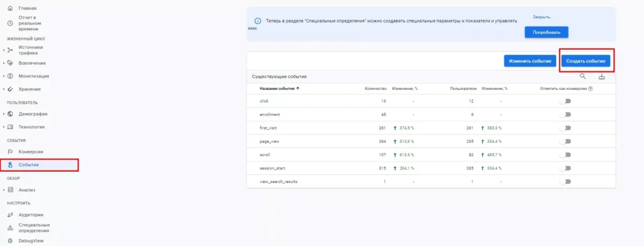Click the Хранение magnet icon

pos(10,89)
